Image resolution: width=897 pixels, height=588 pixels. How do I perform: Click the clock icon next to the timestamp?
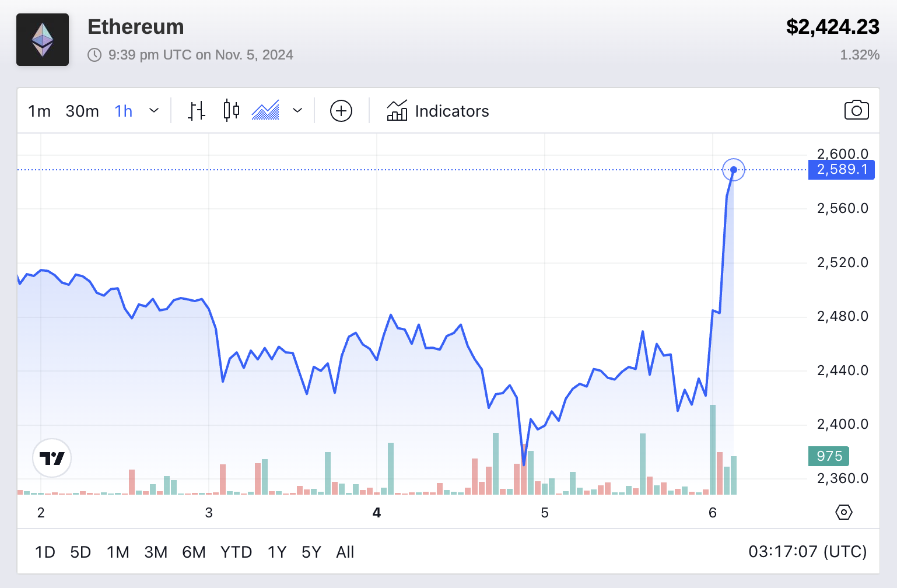(93, 54)
